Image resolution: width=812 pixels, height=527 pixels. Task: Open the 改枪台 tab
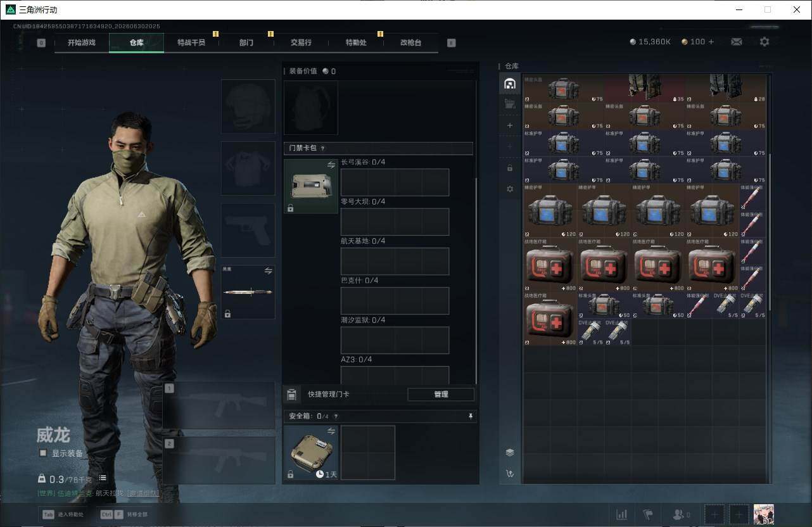tap(410, 43)
